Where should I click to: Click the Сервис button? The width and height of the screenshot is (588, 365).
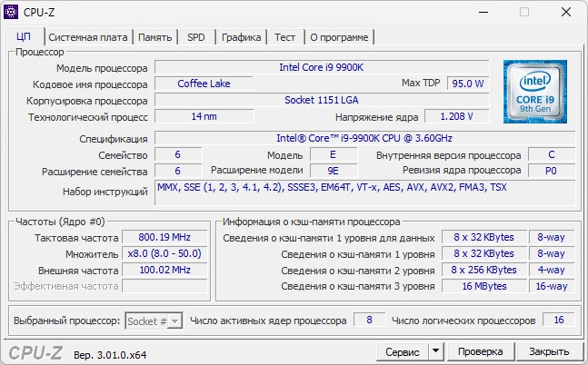(403, 351)
